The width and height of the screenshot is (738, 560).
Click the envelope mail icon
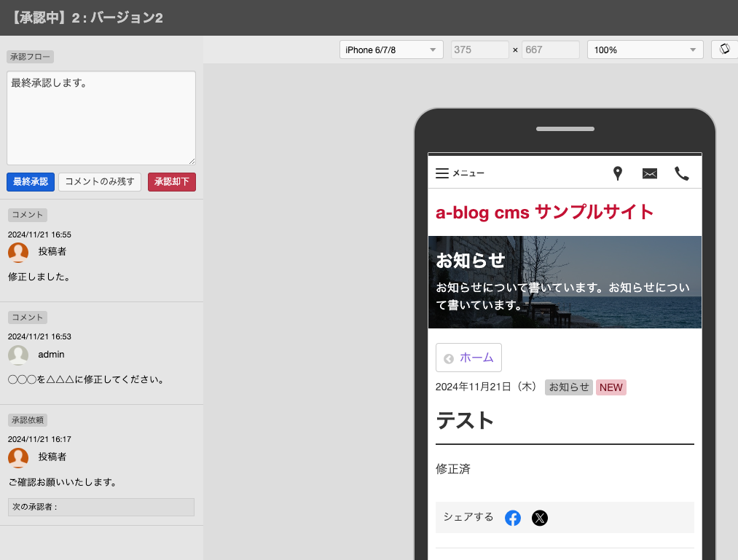click(649, 173)
